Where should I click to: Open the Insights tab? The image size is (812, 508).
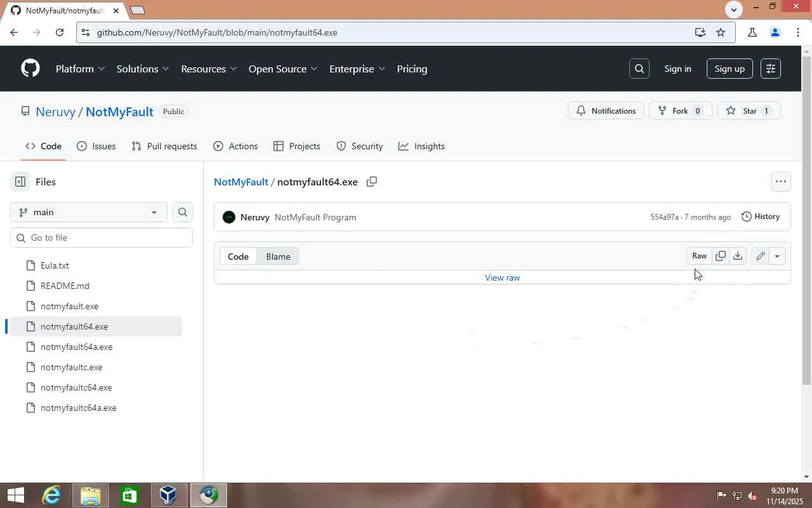click(421, 146)
